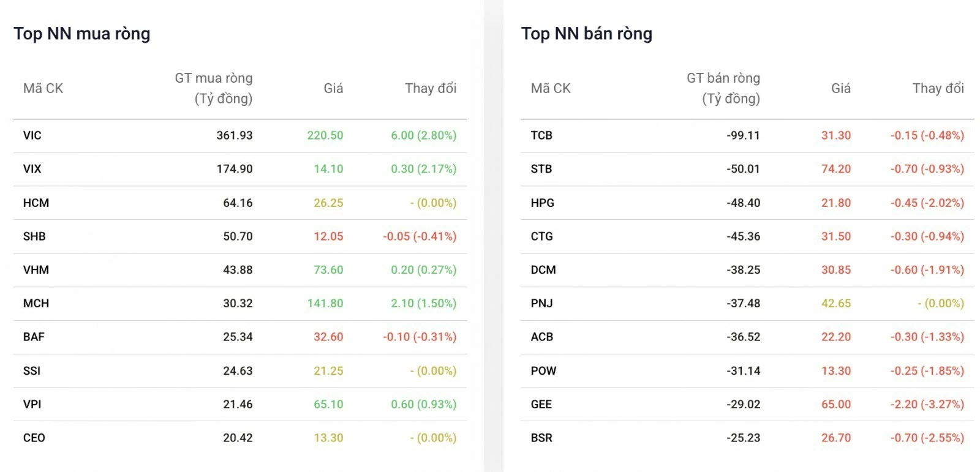Select the VIX stock ticker
980x472 pixels.
(32, 169)
